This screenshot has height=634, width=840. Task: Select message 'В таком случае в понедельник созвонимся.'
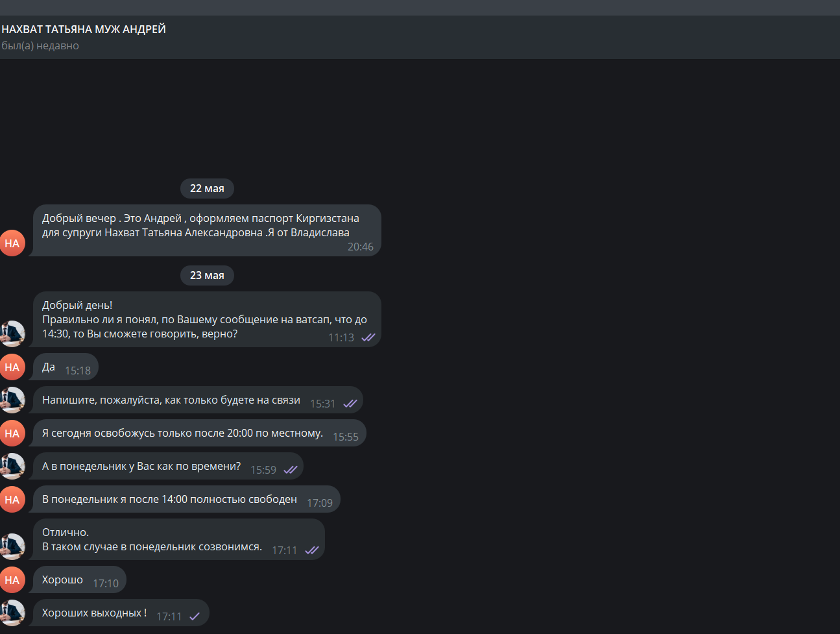tap(179, 539)
